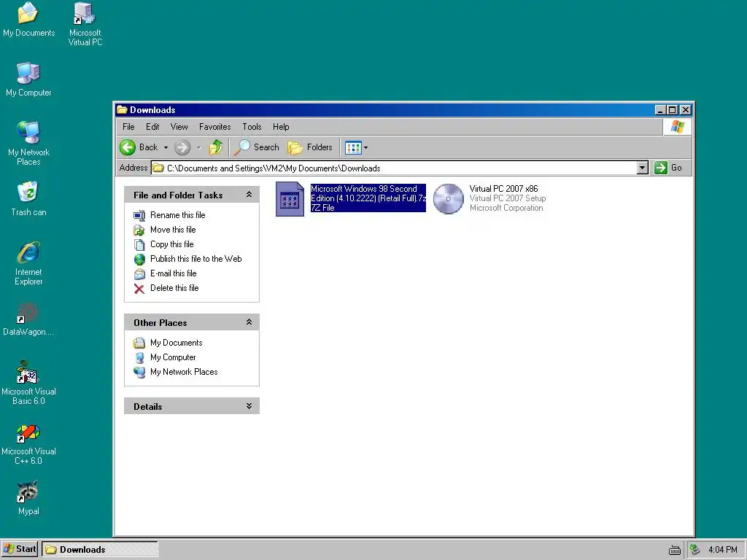
Task: Click the Microsoft Windows 98 Second Edition filename text
Action: tap(368, 193)
